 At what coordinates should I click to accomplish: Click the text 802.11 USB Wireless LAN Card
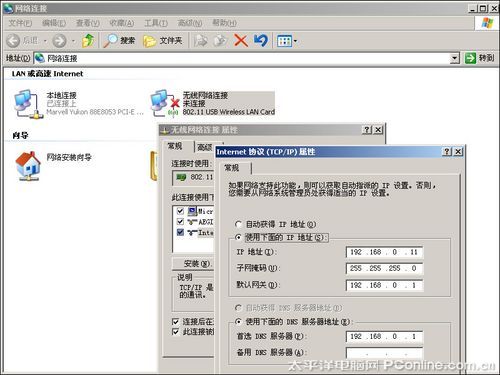coord(229,112)
